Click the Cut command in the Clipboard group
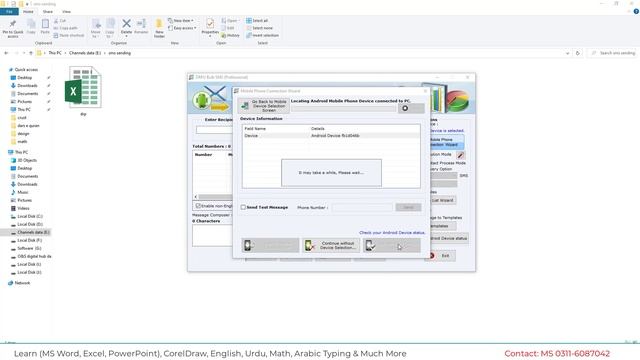The width and height of the screenshot is (640, 360). click(60, 20)
